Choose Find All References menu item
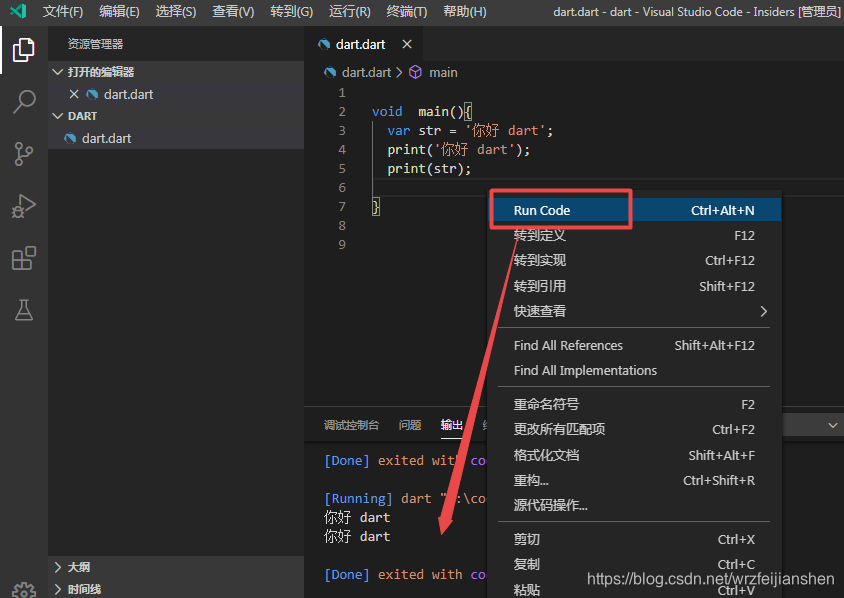 click(x=634, y=345)
